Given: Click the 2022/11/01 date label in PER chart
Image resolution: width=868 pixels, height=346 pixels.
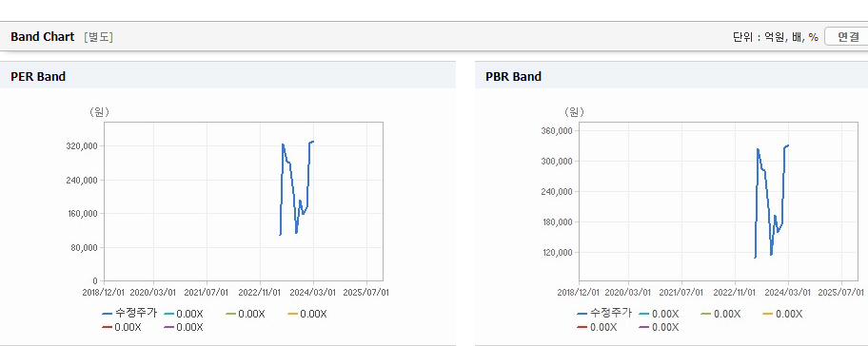Looking at the screenshot, I should click(260, 293).
